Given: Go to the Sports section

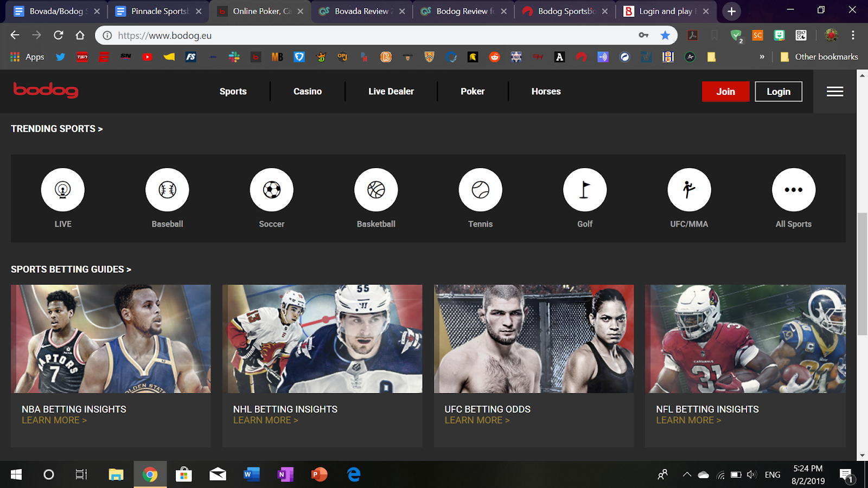Looking at the screenshot, I should click(233, 92).
